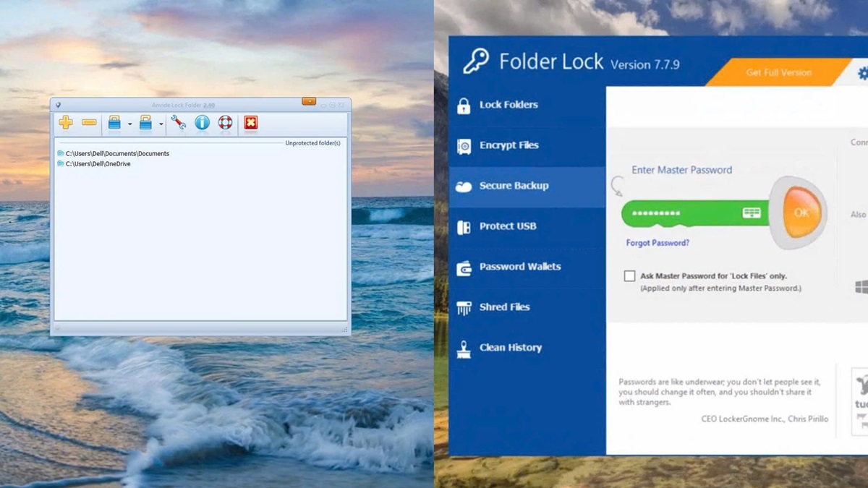Open Password Wallets in Folder Lock sidebar
Viewport: 868px width, 488px height.
click(x=527, y=267)
